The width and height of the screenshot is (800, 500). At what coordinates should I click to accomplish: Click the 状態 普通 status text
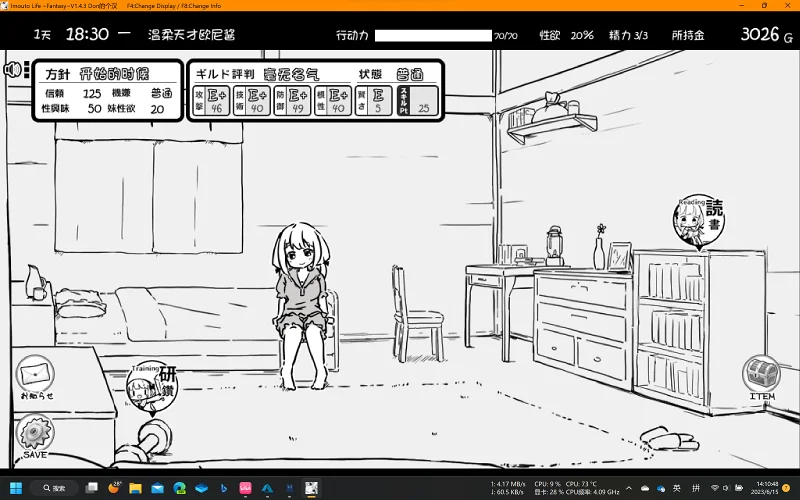(x=391, y=74)
